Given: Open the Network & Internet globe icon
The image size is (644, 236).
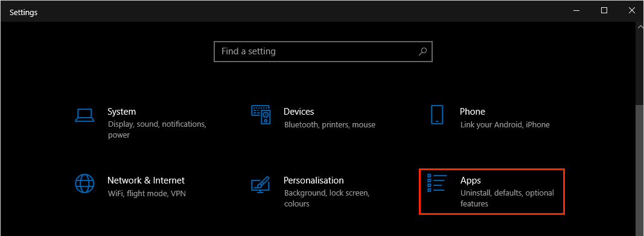Looking at the screenshot, I should (x=85, y=183).
